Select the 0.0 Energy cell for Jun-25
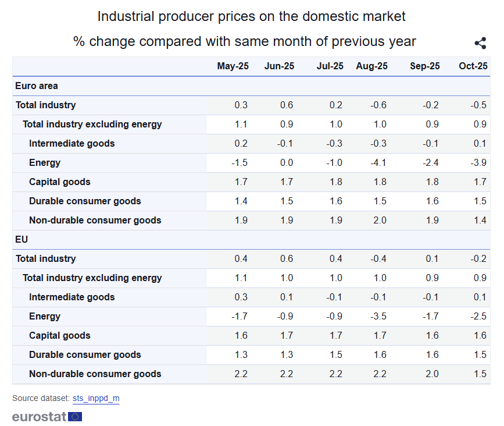The height and width of the screenshot is (426, 504). click(287, 163)
